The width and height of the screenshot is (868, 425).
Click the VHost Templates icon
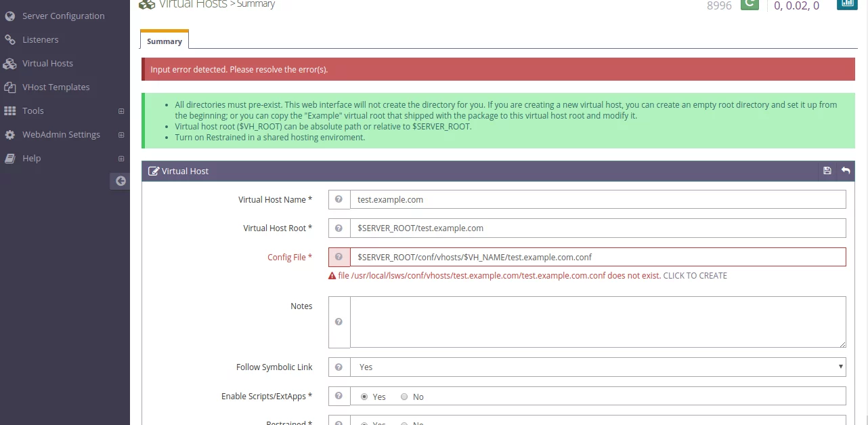click(x=9, y=87)
